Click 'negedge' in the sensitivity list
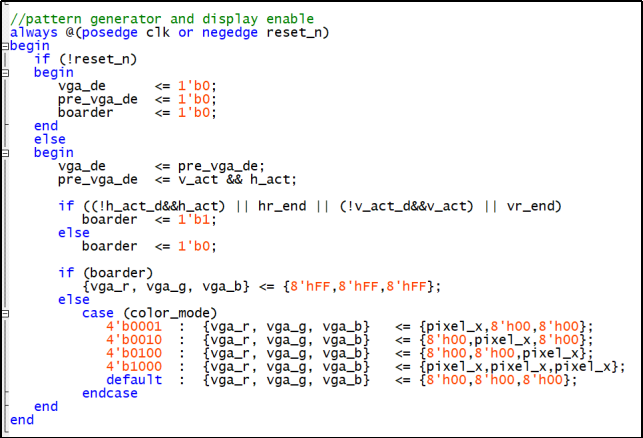This screenshot has width=643, height=438. click(230, 32)
